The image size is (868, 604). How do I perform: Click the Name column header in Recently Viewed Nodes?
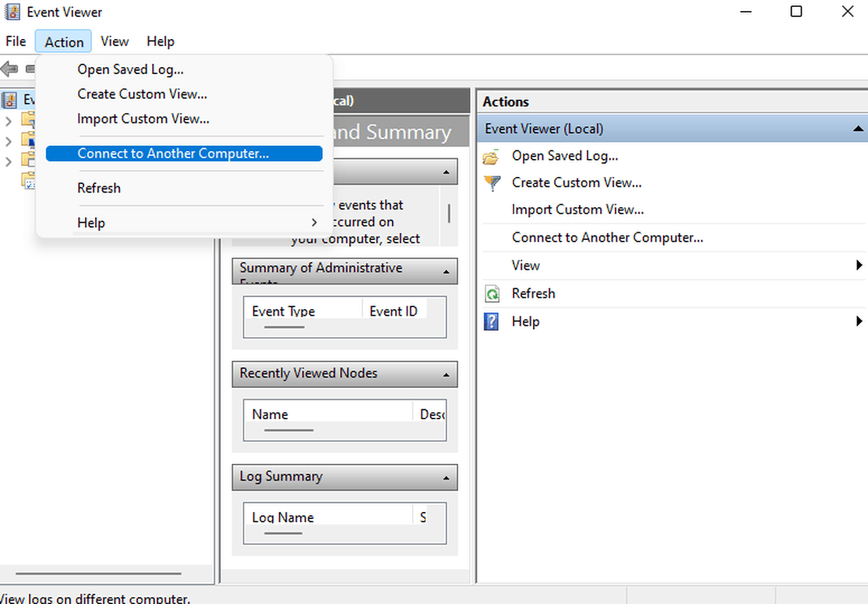[x=328, y=414]
